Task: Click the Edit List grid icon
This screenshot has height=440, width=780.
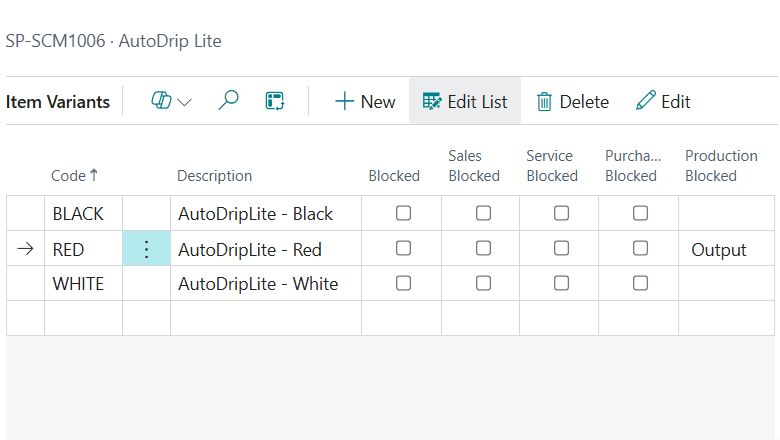Action: tap(432, 101)
